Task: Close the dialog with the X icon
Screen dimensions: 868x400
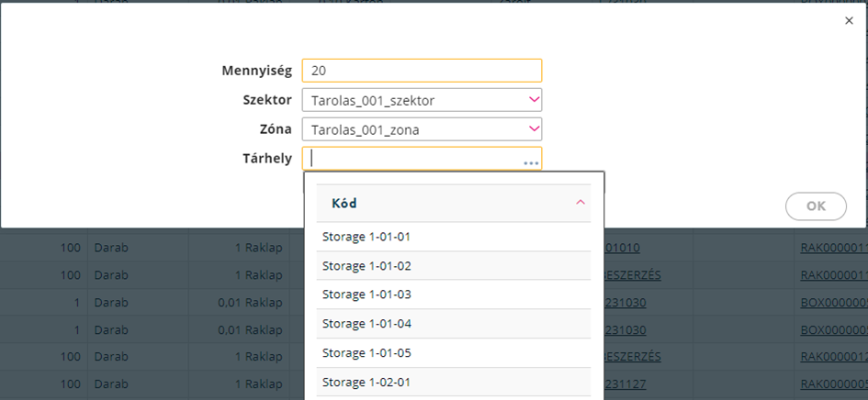Action: tap(850, 20)
